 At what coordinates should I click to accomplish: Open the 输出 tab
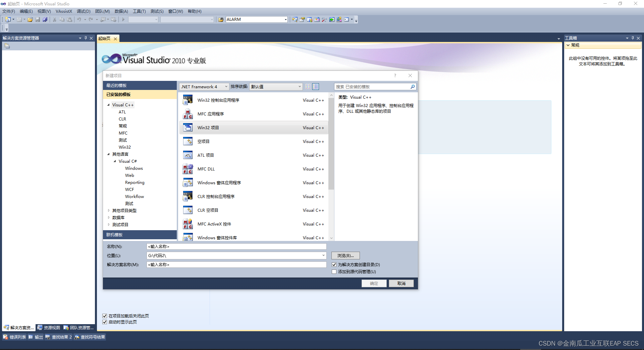tap(36, 337)
